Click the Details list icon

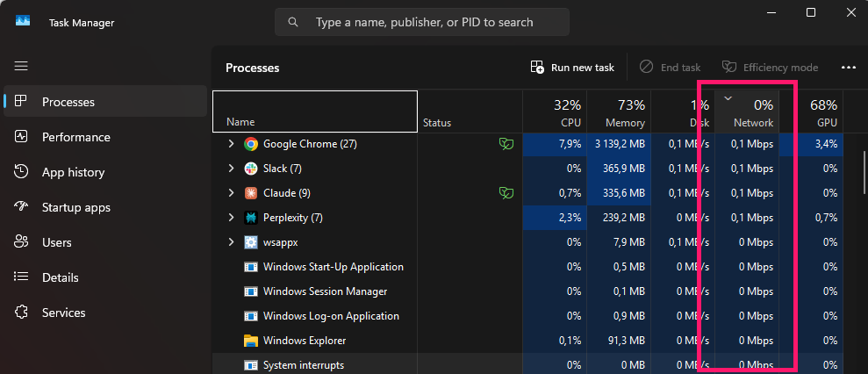21,277
